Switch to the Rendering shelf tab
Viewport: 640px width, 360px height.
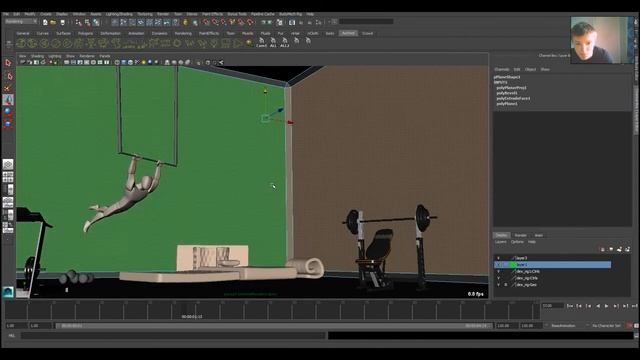(183, 33)
